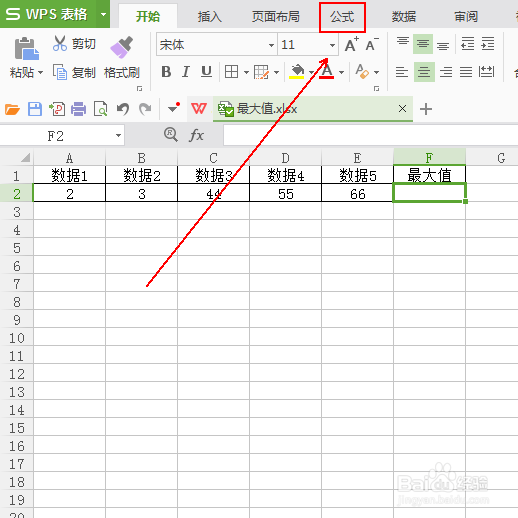Click the draw border pencil icon
The image size is (518, 518).
click(261, 72)
